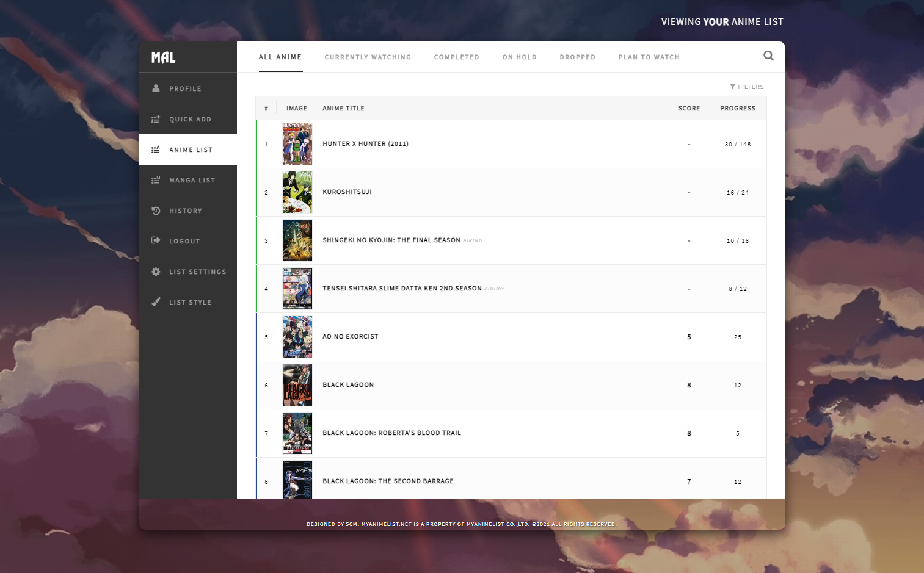
Task: Open Quick Add in the sidebar
Action: click(190, 119)
